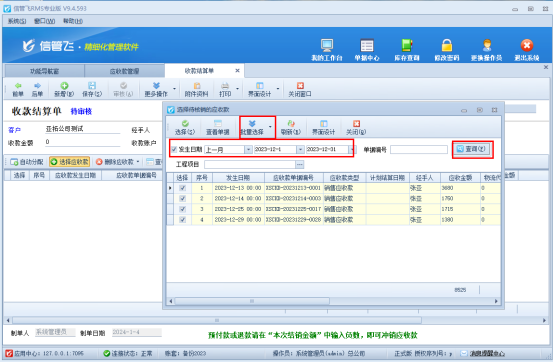Click 修改密码 padlock icon

point(447,46)
